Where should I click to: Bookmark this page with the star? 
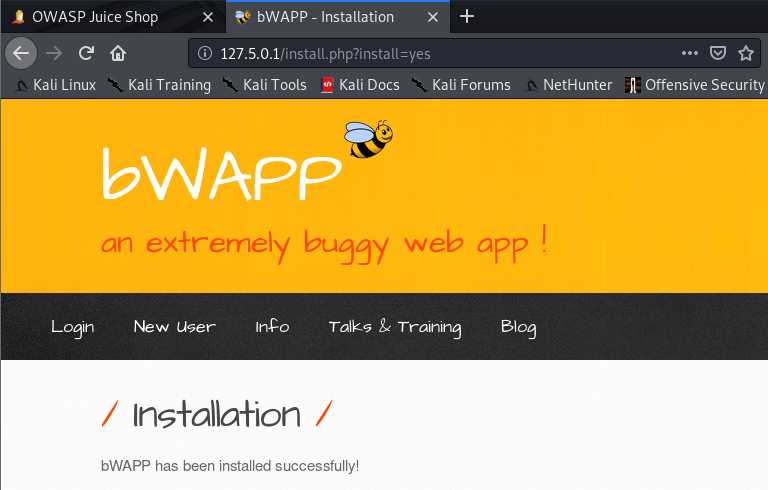click(x=746, y=53)
